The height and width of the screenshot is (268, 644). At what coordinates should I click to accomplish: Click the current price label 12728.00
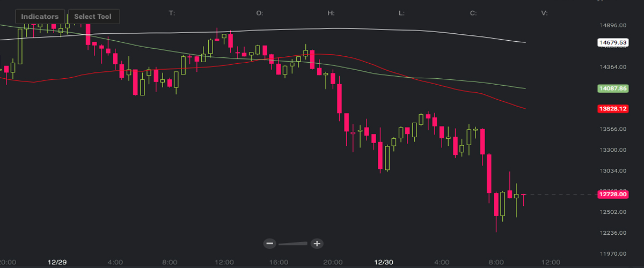pos(612,195)
